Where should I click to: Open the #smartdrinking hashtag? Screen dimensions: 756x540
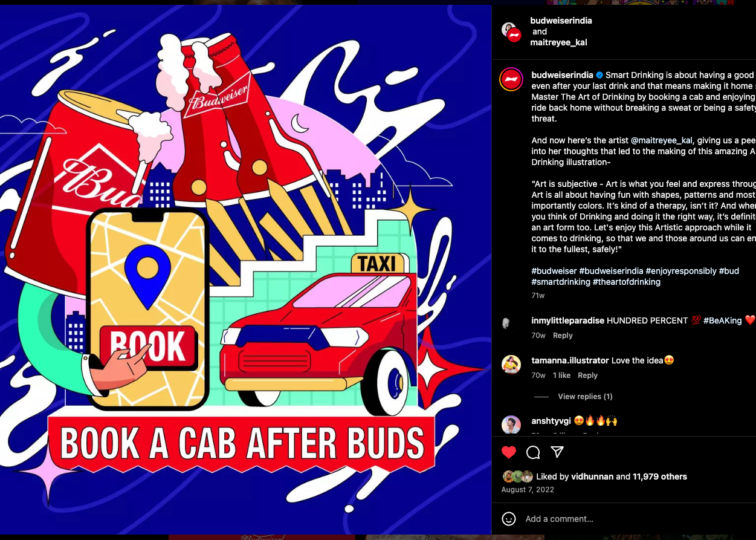pos(561,282)
